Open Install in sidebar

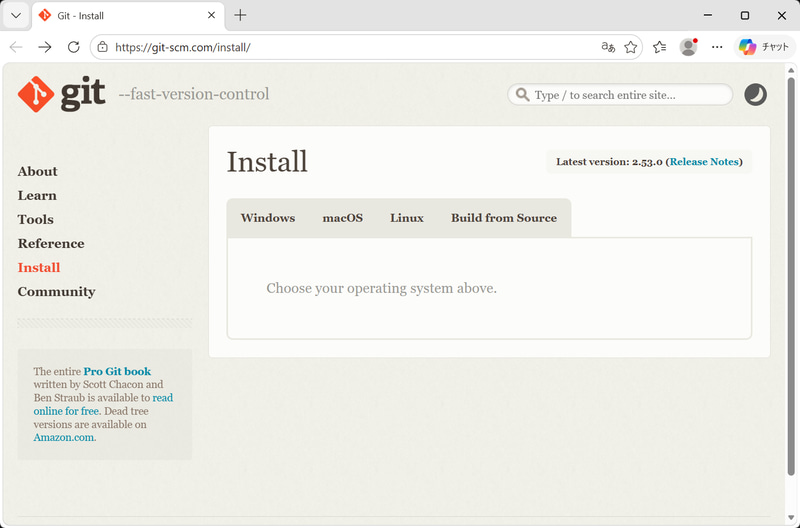click(x=39, y=267)
